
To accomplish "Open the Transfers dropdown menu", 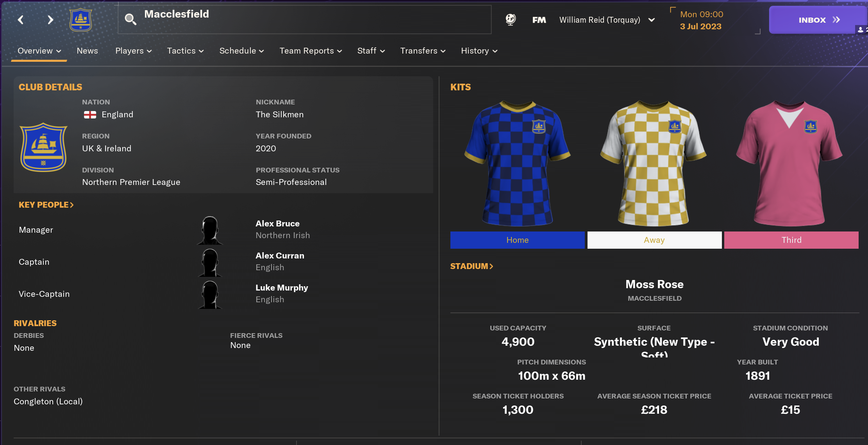I will click(423, 51).
